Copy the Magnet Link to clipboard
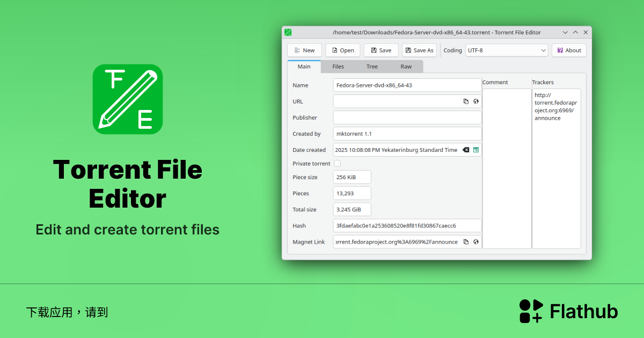Viewport: 644px width, 338px height. [x=466, y=242]
